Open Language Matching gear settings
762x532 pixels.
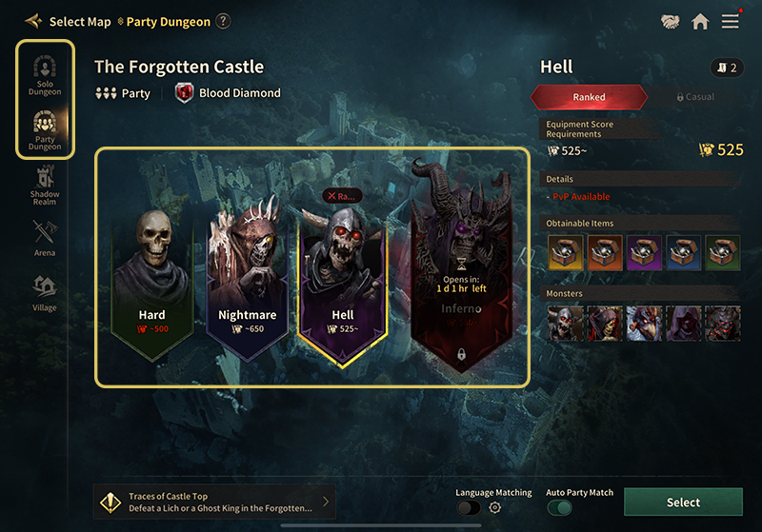click(494, 507)
